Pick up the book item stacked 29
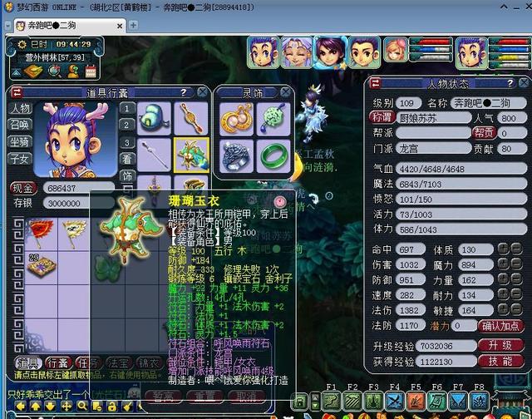This screenshot has height=419, width=532. click(x=42, y=268)
